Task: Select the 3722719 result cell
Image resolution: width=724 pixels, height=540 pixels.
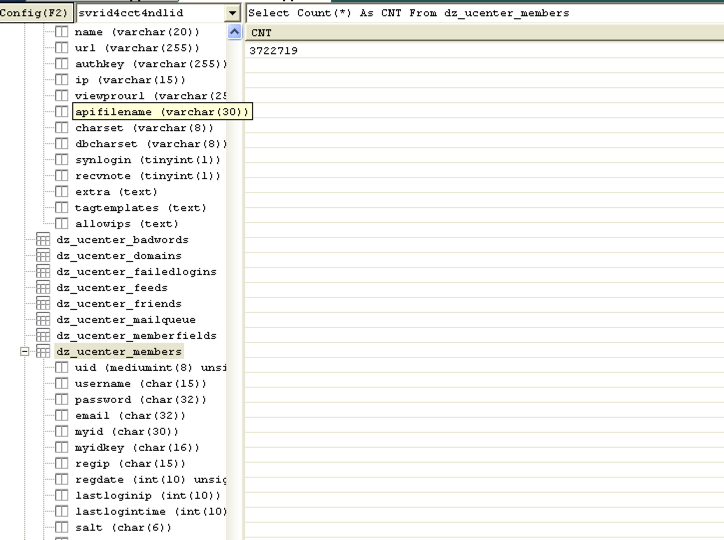Action: (273, 51)
